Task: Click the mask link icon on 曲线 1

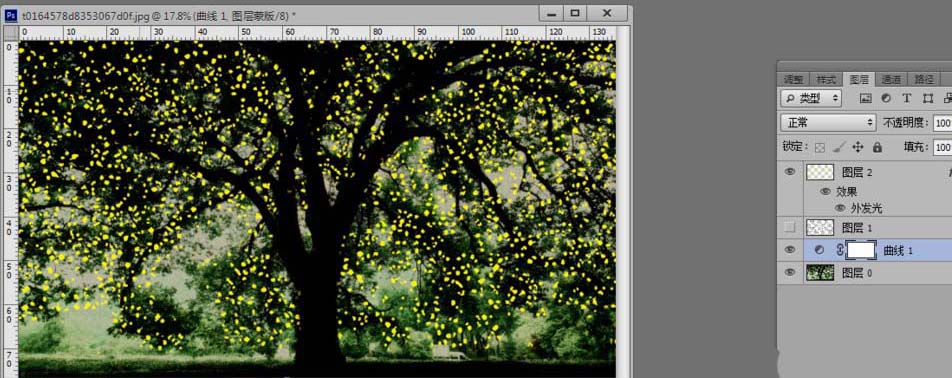Action: pos(840,249)
